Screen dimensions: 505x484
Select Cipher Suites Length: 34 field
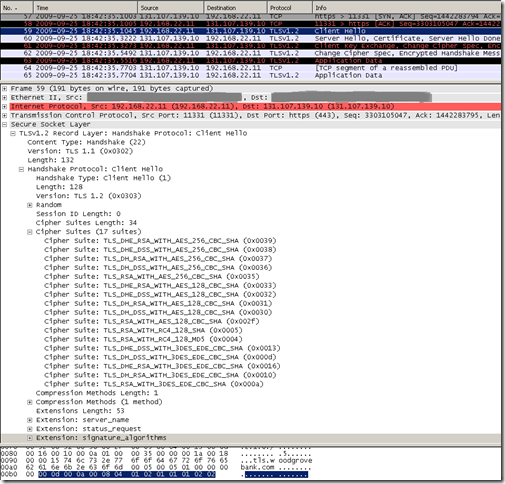86,223
